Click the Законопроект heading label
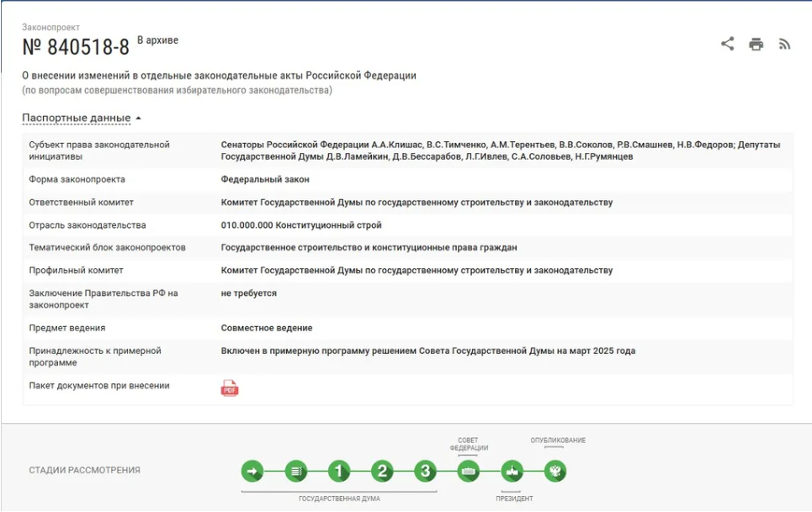This screenshot has width=812, height=512. (50, 27)
